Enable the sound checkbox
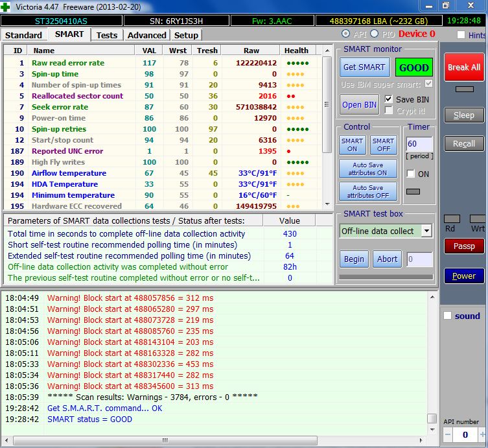Image resolution: width=488 pixels, height=448 pixels. (447, 316)
